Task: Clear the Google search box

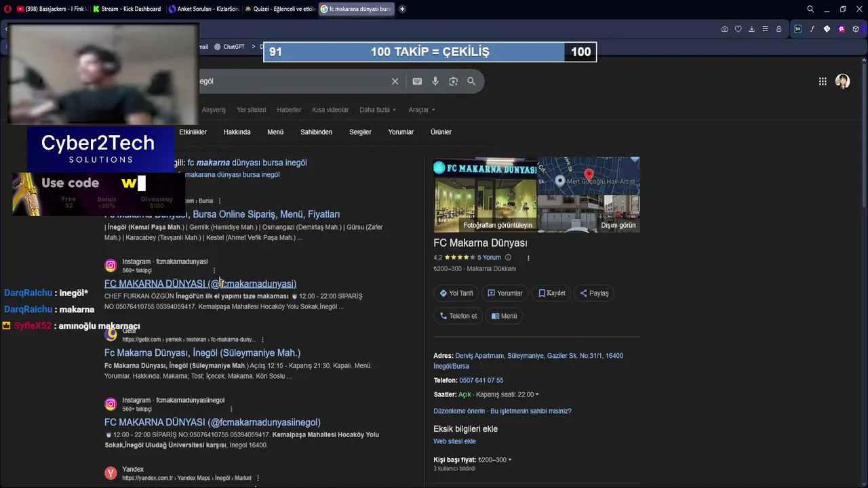Action: pyautogui.click(x=395, y=81)
